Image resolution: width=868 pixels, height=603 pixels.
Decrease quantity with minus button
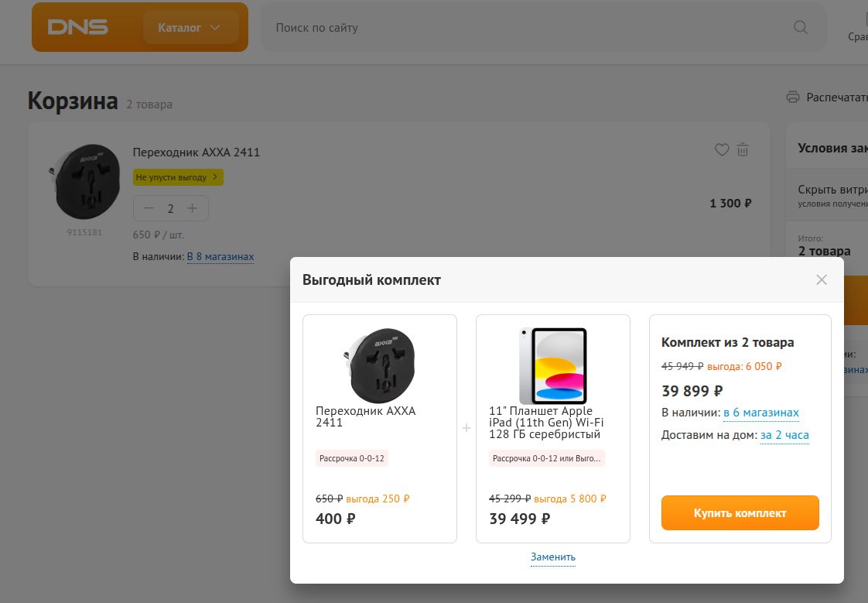pyautogui.click(x=149, y=208)
